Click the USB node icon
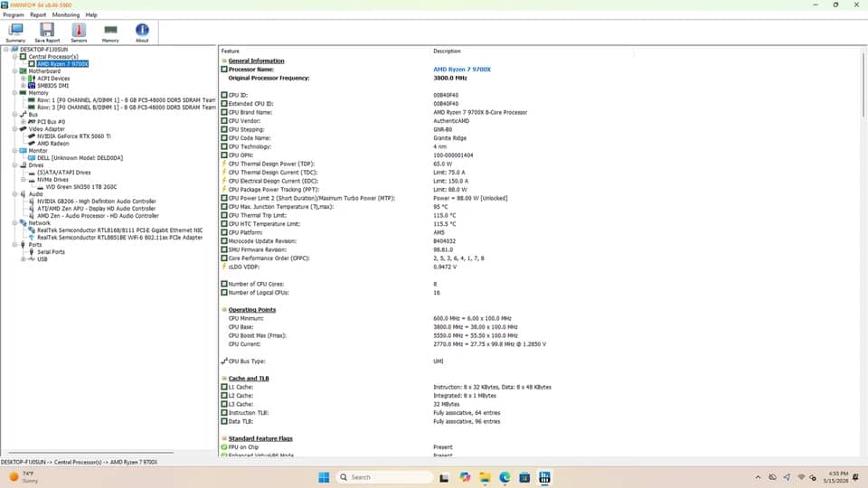The height and width of the screenshot is (488, 868). click(32, 259)
